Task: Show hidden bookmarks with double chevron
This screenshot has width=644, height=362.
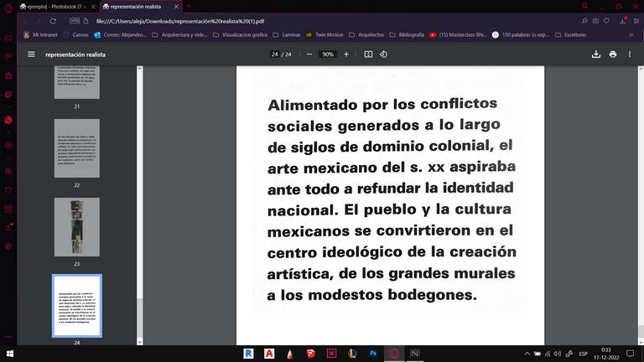Action: [x=631, y=35]
